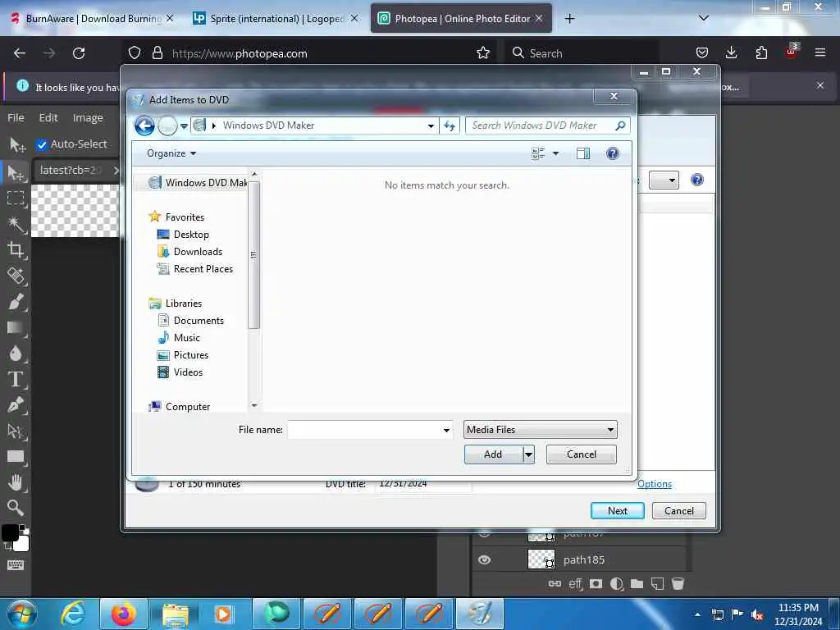Click the keyboard icon below color swatches
The width and height of the screenshot is (840, 630).
16,565
